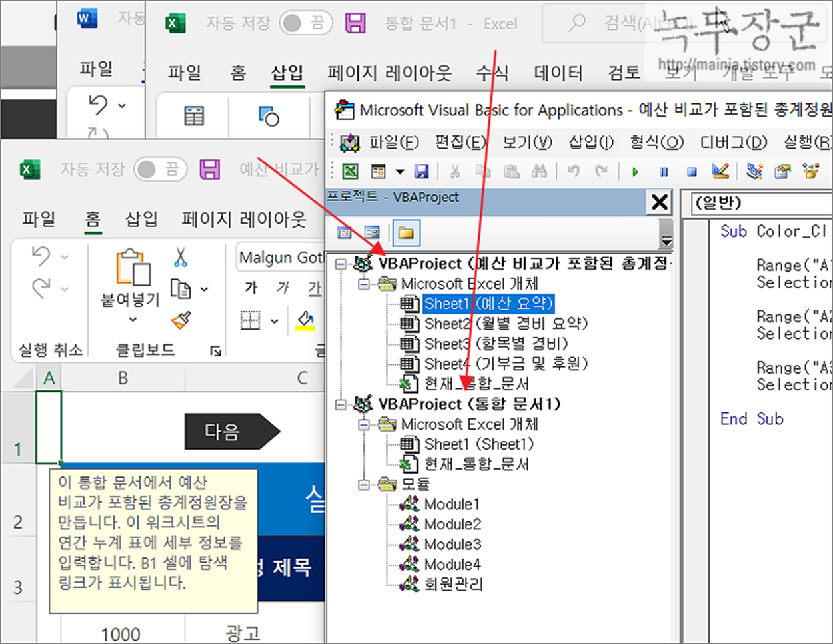This screenshot has height=644, width=833.
Task: Open 데이터 tab in 통합 문서1 window
Action: click(x=558, y=72)
